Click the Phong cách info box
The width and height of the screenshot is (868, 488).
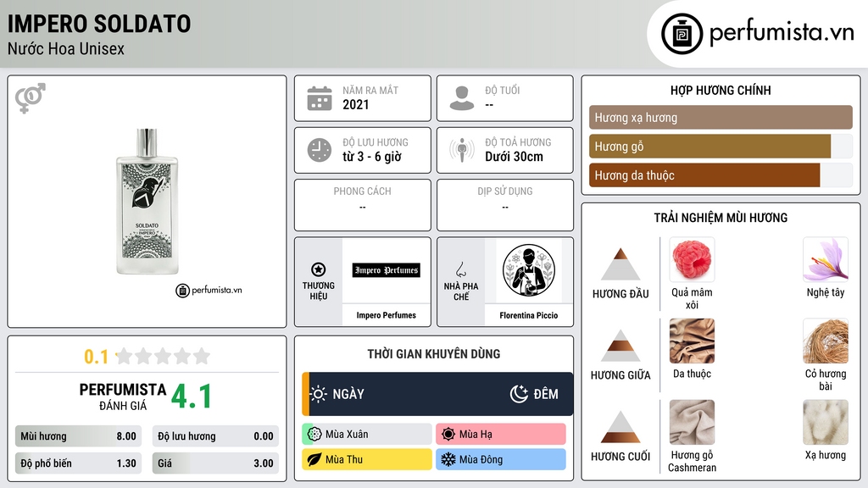(x=363, y=205)
